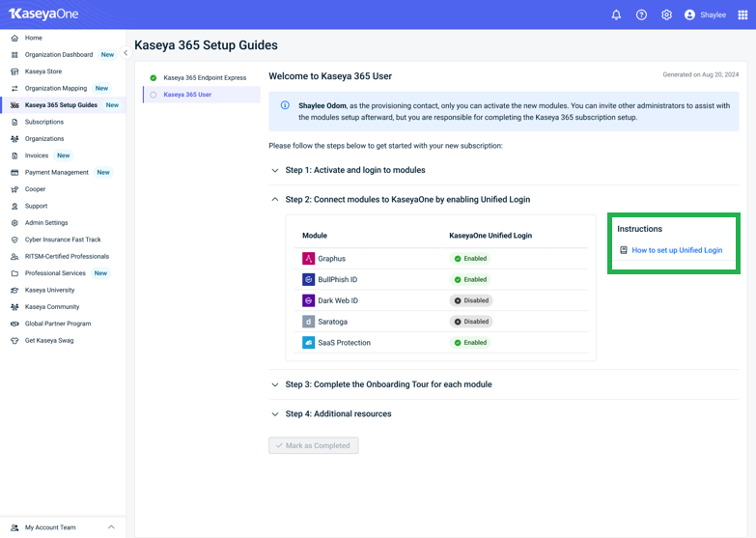Collapse the left sidebar navigation arrow

click(126, 53)
